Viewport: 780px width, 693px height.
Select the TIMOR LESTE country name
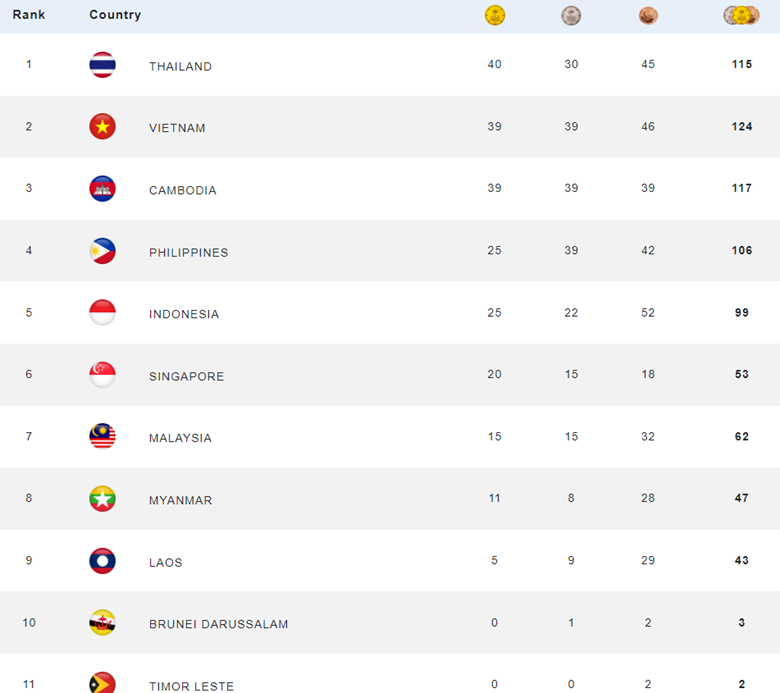point(191,686)
